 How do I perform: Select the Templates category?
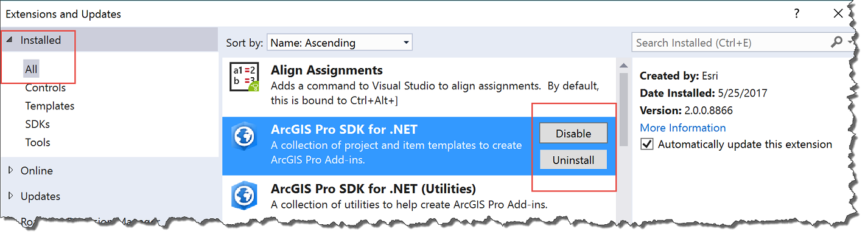point(49,106)
